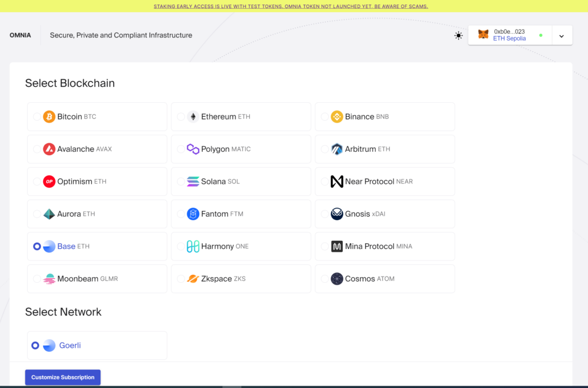Select the Avalanche radio button

click(37, 149)
